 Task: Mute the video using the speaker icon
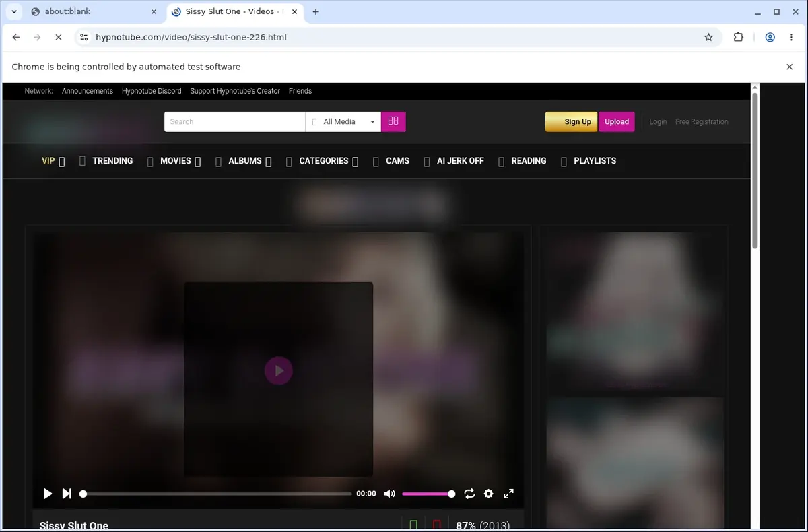(x=389, y=494)
